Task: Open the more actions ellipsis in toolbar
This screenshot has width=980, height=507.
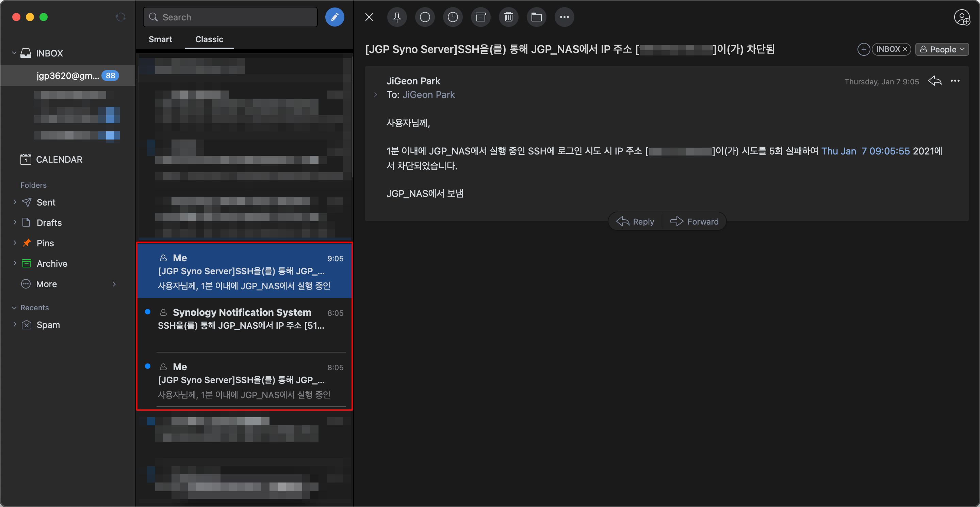Action: coord(564,17)
